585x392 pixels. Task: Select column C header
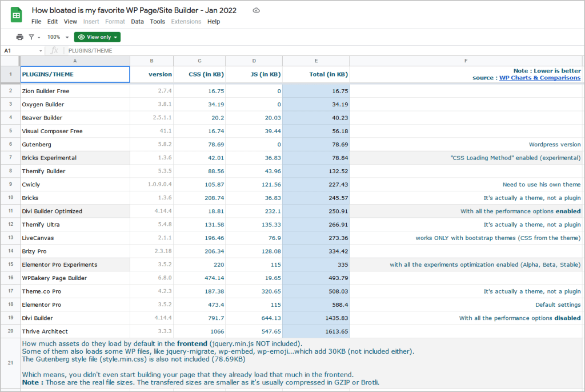(x=199, y=61)
